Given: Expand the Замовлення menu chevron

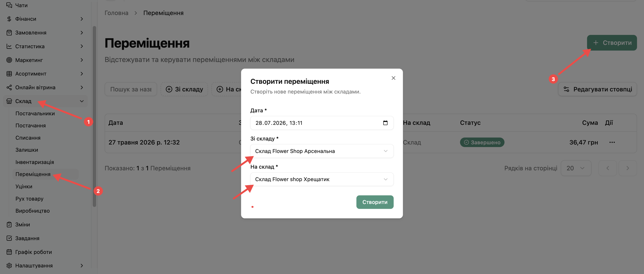Looking at the screenshot, I should pos(82,33).
